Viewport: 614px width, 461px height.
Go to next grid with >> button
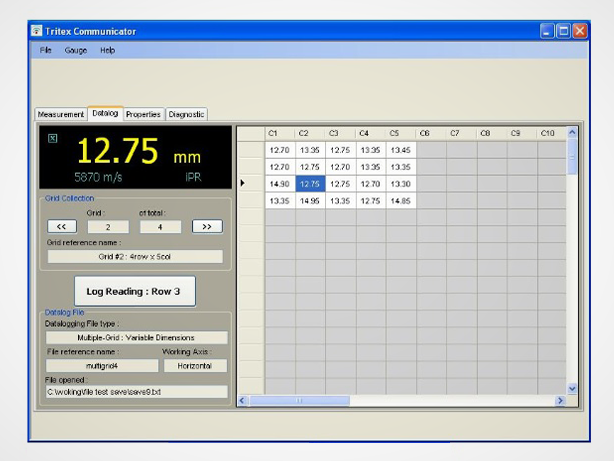pos(207,226)
